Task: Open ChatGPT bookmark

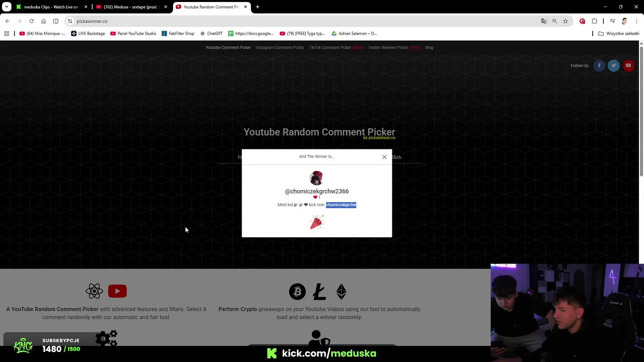Action: (x=211, y=34)
